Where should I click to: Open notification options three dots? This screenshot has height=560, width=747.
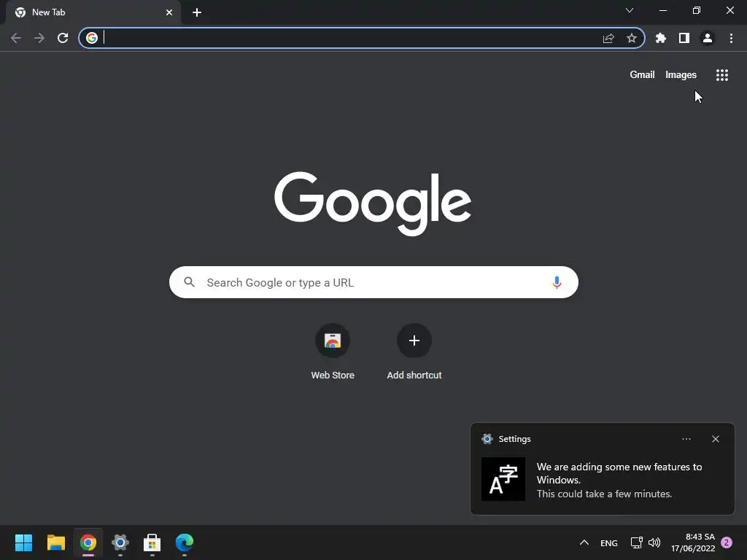[x=686, y=439]
